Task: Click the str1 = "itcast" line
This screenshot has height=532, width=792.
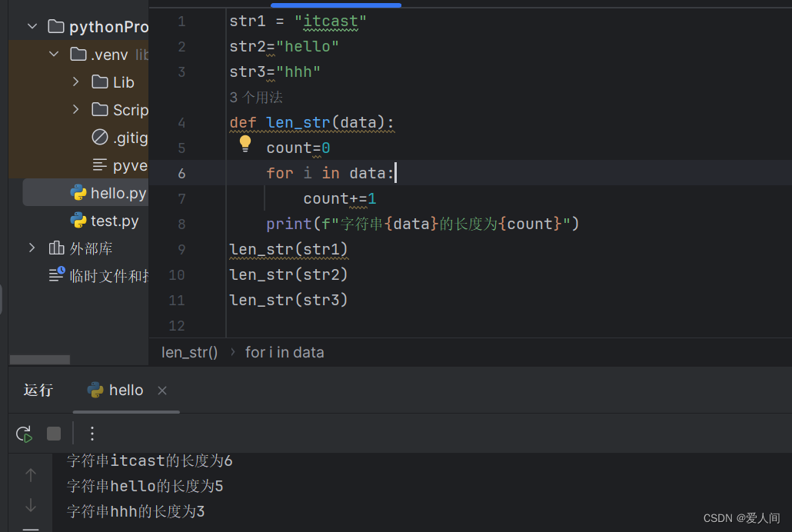Action: (x=298, y=22)
